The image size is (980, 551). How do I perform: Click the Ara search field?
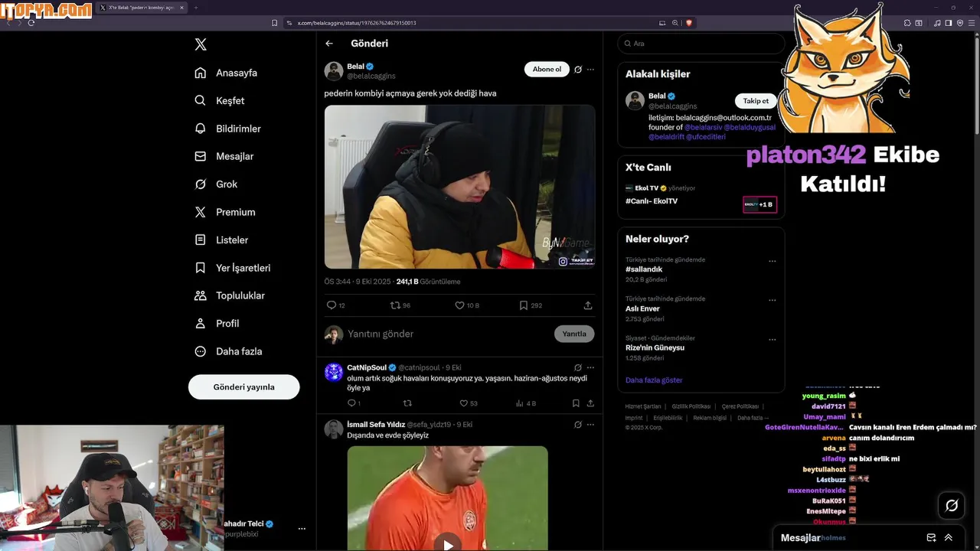[x=701, y=44]
